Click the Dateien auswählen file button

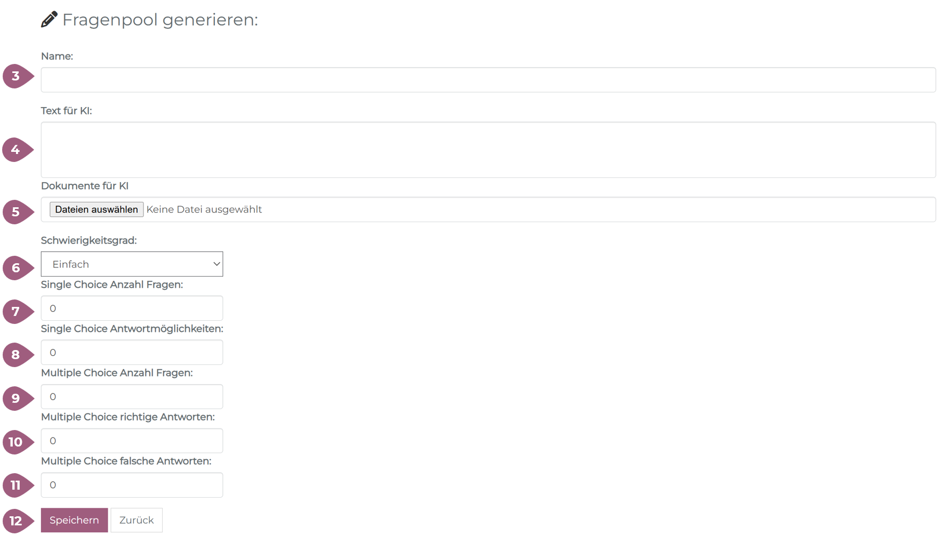[97, 209]
